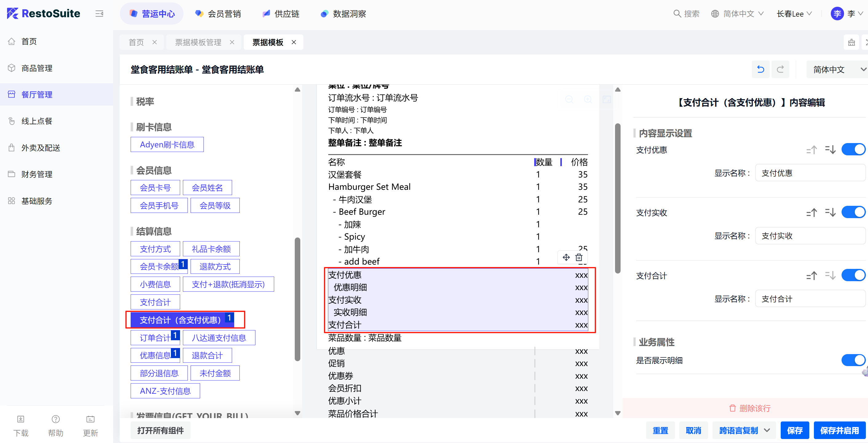Move 支付实收 row up
This screenshot has height=443, width=868.
(x=811, y=213)
